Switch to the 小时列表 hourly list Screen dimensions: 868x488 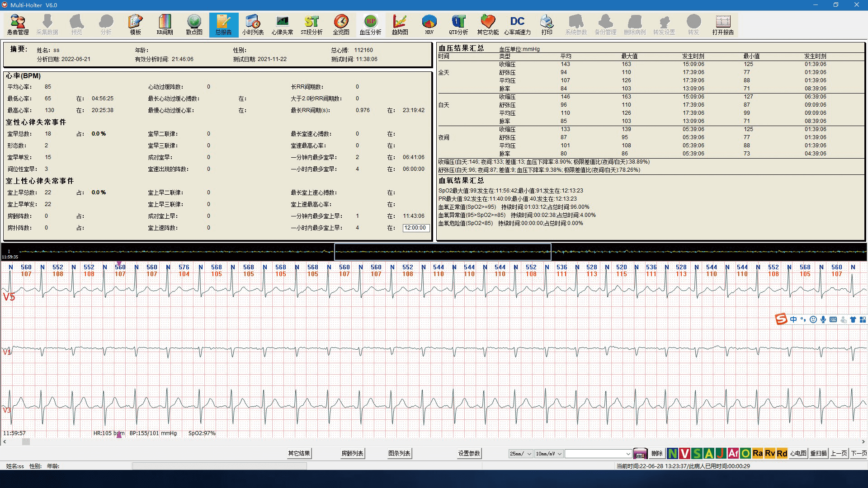pyautogui.click(x=253, y=25)
